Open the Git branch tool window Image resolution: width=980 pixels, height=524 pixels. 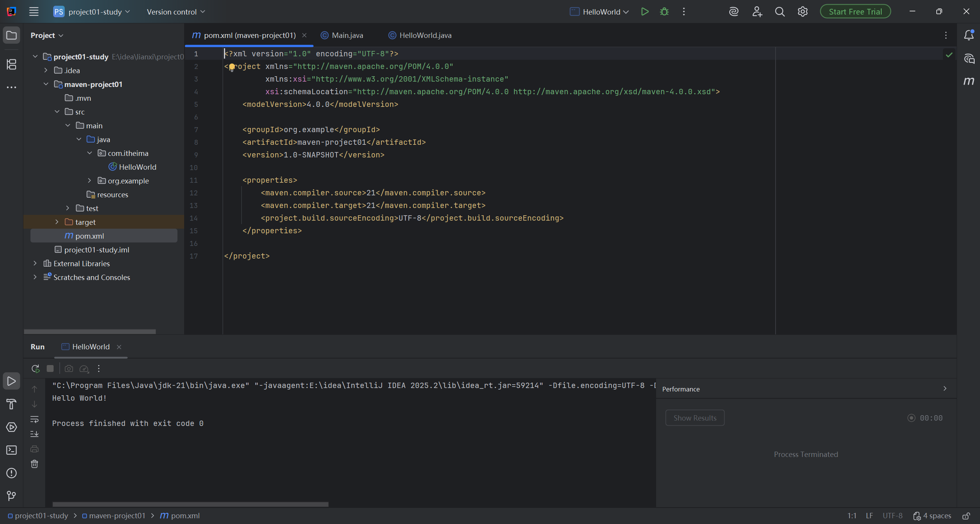pyautogui.click(x=11, y=496)
